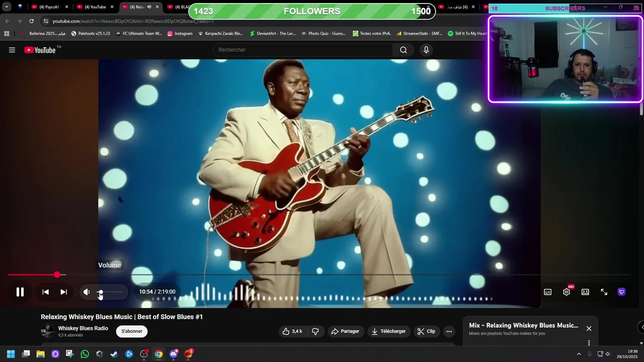Open the Ballerina 2025 bookmark
Image resolution: width=644 pixels, height=362 pixels.
[43, 34]
